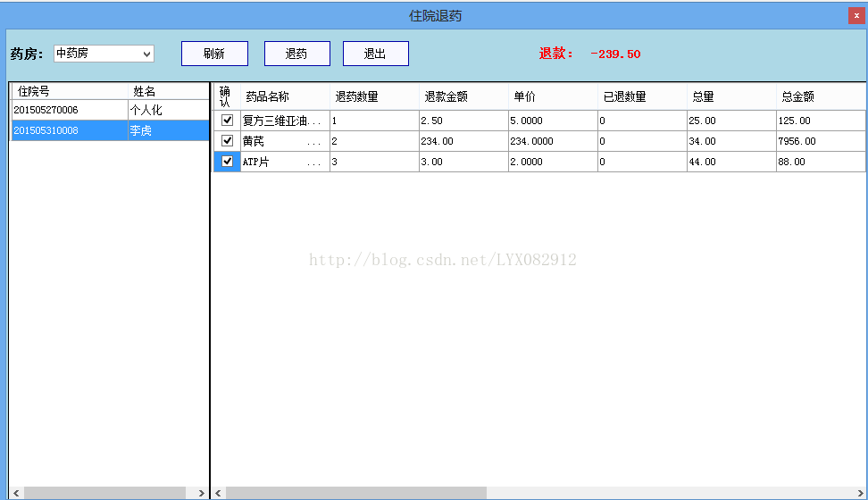Viewport: 868px width, 500px height.
Task: Click the 刷新 refresh button
Action: [x=214, y=54]
